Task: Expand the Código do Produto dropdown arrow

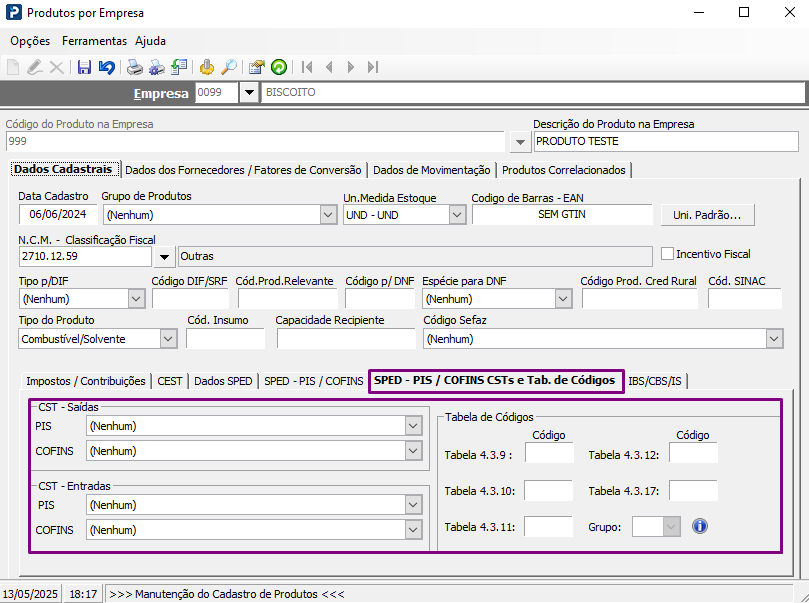Action: tap(520, 142)
